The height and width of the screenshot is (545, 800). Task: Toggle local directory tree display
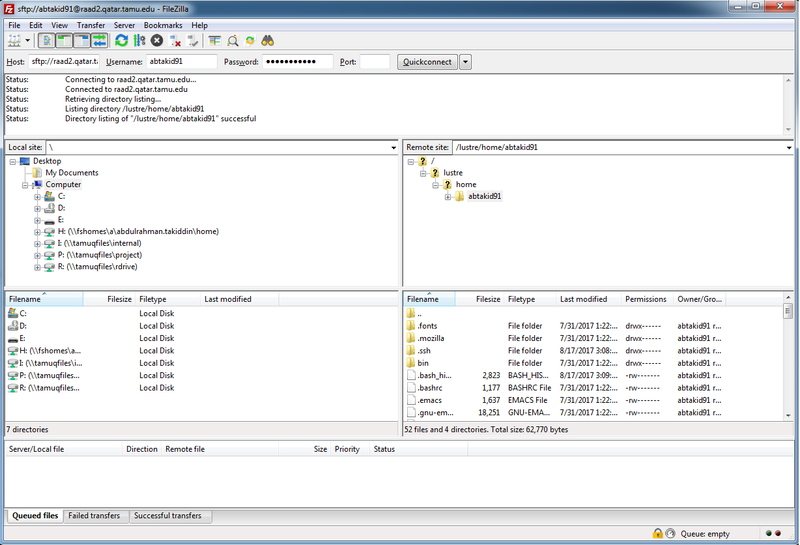pos(64,41)
